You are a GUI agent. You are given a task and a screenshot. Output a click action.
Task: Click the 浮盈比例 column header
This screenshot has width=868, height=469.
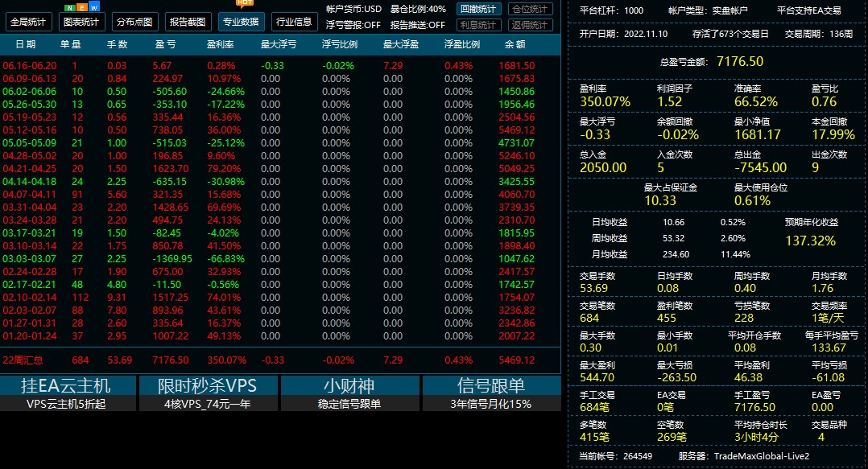click(462, 44)
